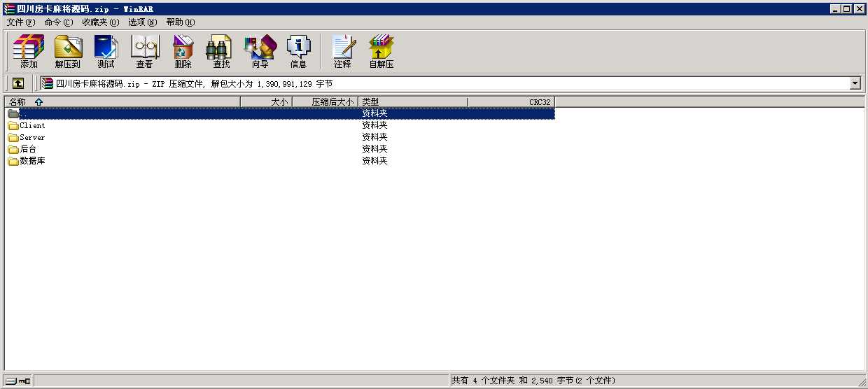Click 资料夹 type cell of 后台 row
The image size is (868, 389).
[x=374, y=149]
